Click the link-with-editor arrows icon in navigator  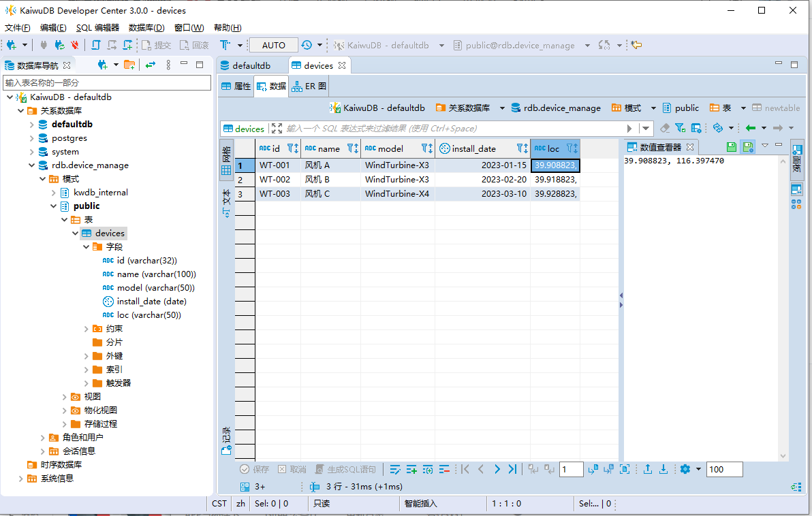pos(151,65)
